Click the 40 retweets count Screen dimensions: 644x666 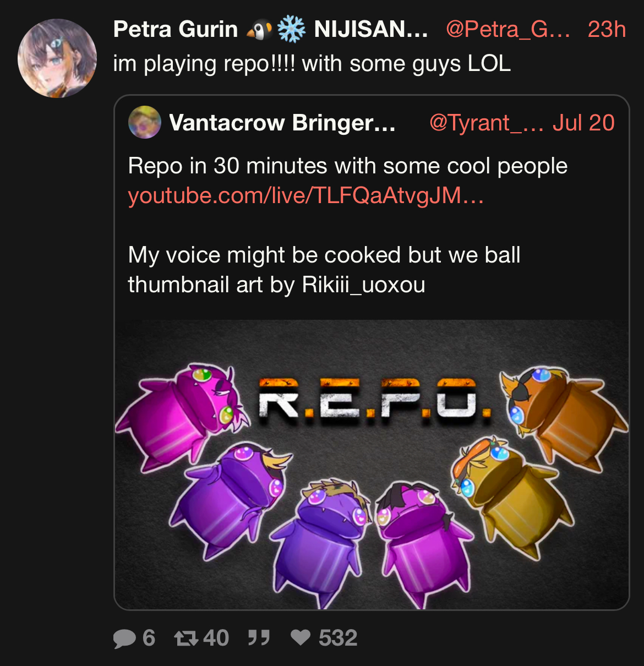tap(216, 638)
